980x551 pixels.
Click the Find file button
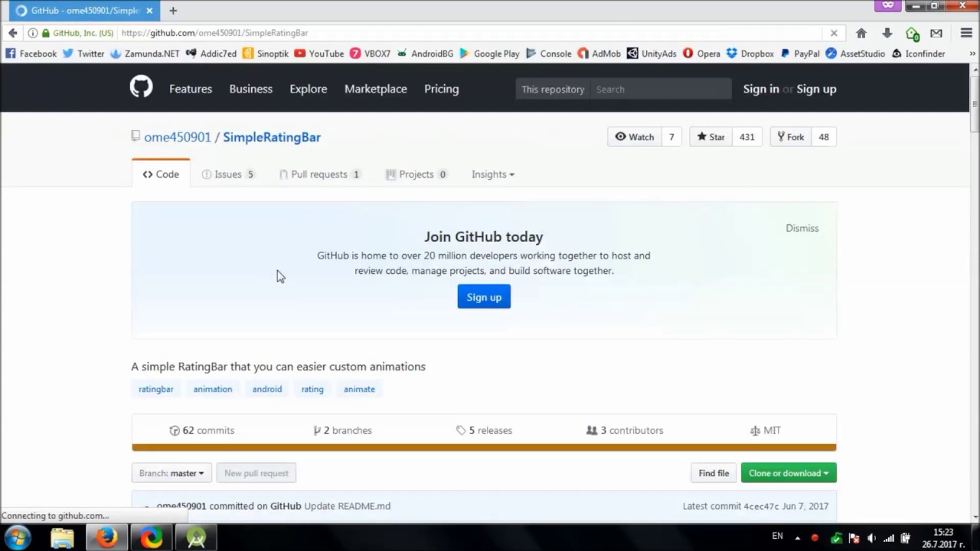[714, 473]
